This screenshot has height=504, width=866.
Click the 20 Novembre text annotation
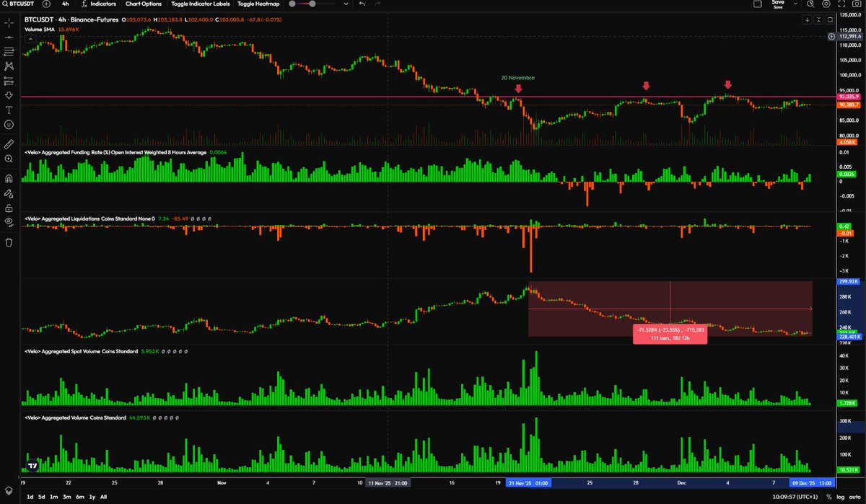click(x=518, y=77)
